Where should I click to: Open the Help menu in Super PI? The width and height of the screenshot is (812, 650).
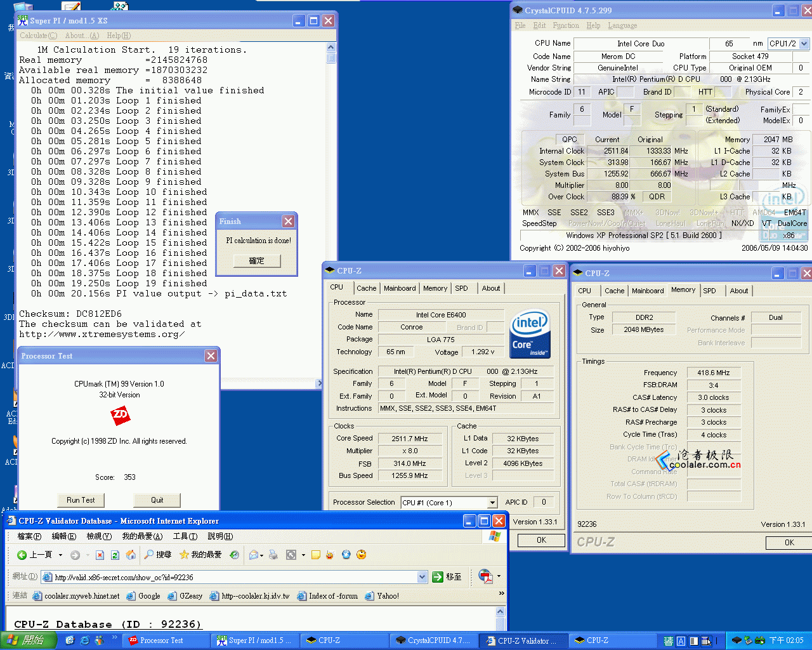coord(119,36)
